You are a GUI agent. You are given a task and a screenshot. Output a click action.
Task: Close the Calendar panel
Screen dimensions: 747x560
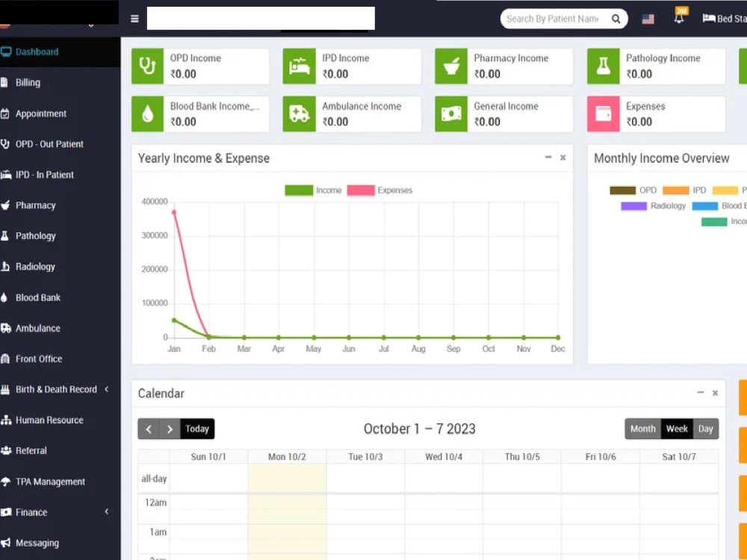(x=715, y=393)
